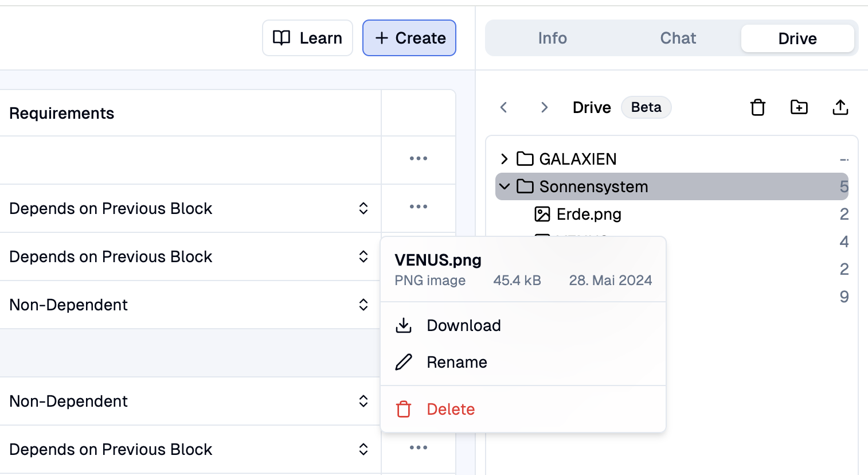
Task: Select the Sonnensystem folder row
Action: [672, 186]
